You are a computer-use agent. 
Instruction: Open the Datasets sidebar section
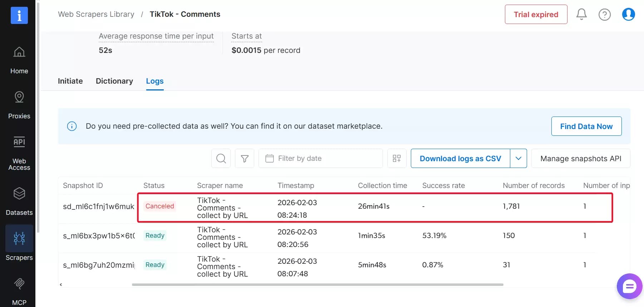point(19,202)
